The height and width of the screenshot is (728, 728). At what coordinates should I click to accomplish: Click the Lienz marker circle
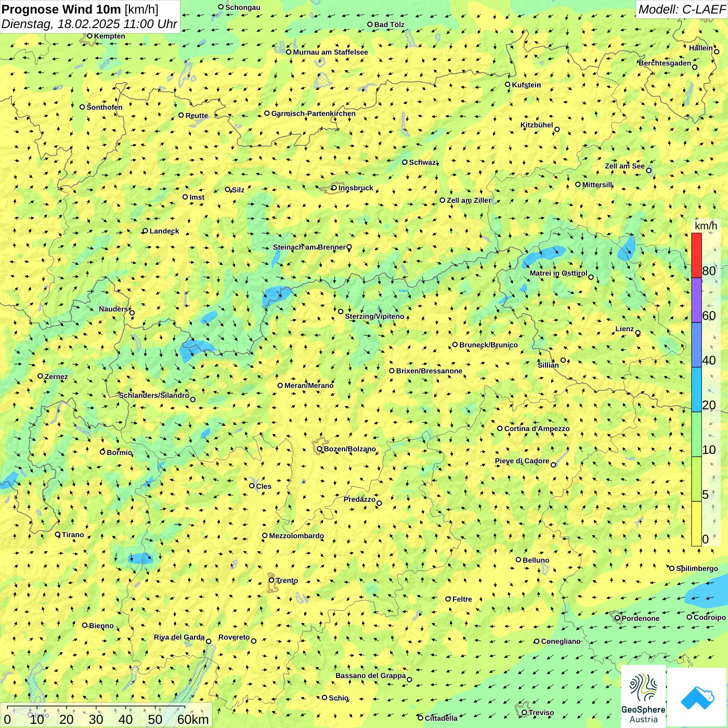point(638,333)
